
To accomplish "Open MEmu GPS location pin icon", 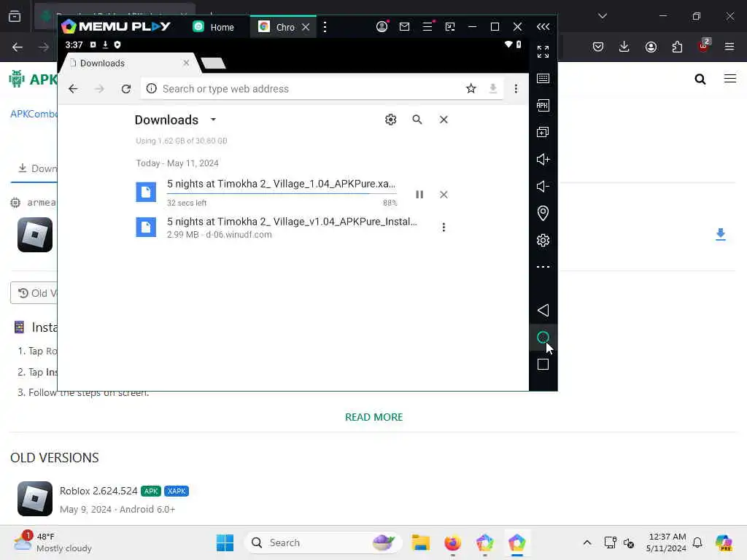I will coord(543,213).
